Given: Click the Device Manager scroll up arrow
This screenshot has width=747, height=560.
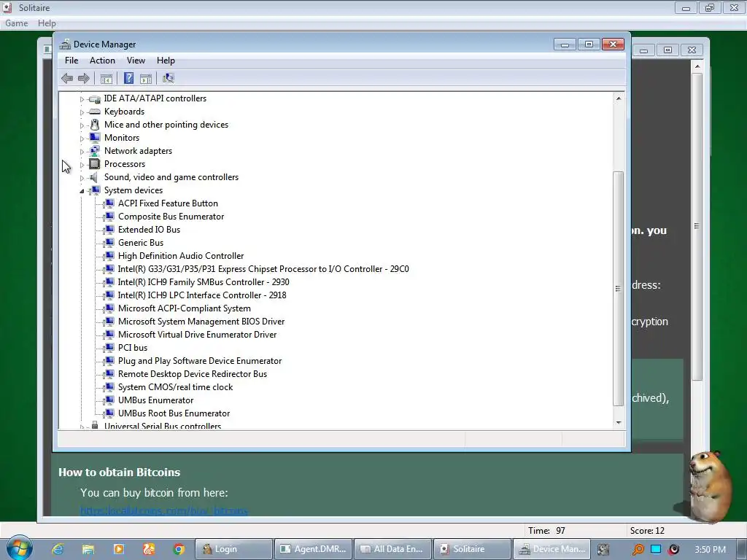Looking at the screenshot, I should 619,98.
